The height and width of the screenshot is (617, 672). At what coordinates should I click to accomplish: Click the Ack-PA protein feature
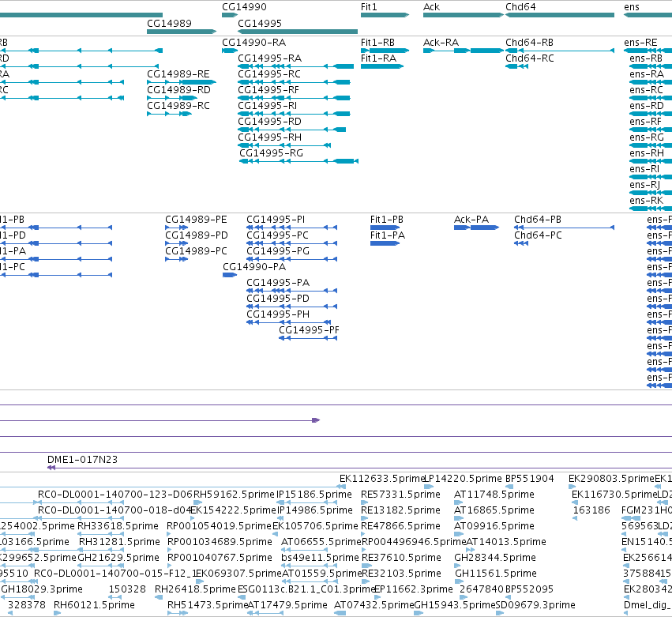[477, 228]
